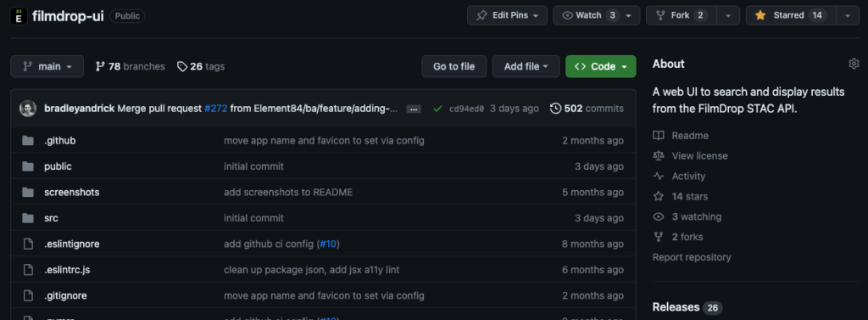
Task: Toggle the Starred button
Action: coord(791,15)
